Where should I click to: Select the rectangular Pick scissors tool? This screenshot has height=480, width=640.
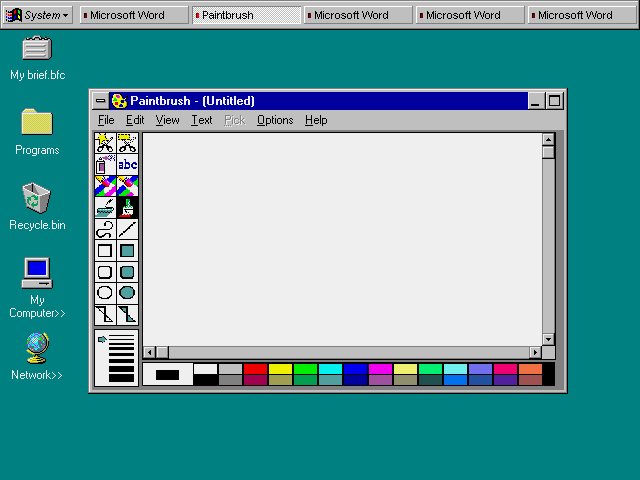(127, 143)
